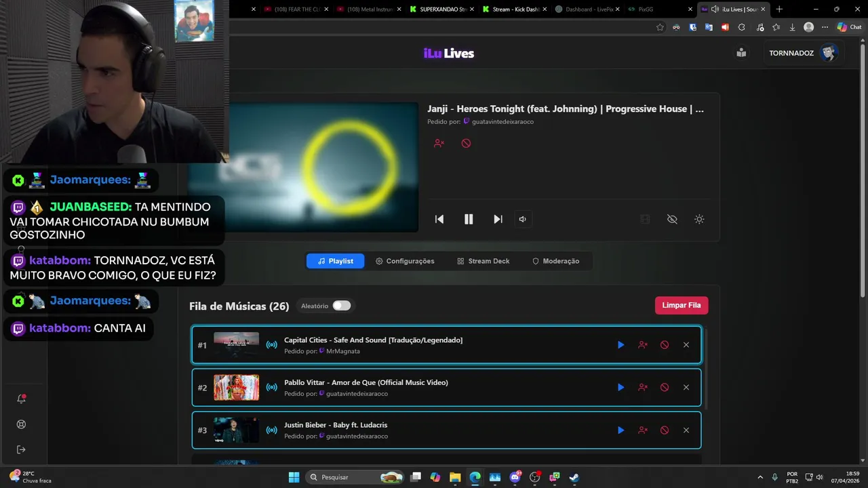The width and height of the screenshot is (868, 488).
Task: Click requester name MrMagnata
Action: pyautogui.click(x=343, y=351)
